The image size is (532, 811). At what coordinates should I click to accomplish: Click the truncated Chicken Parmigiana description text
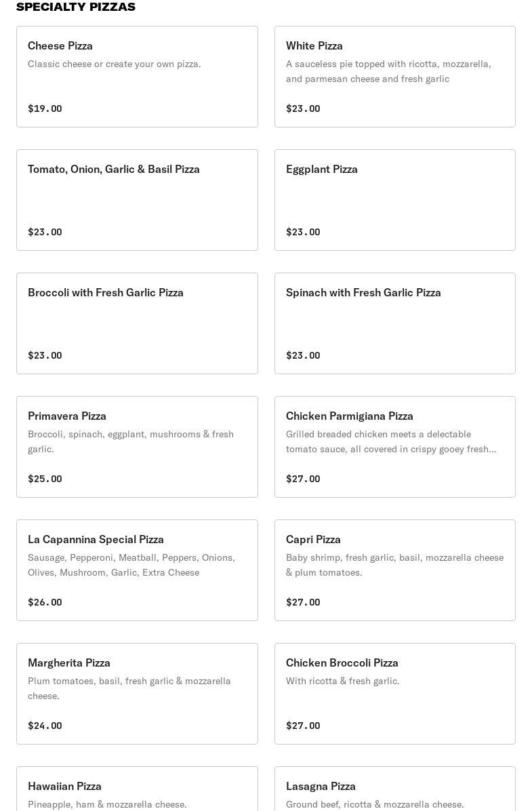pyautogui.click(x=391, y=441)
